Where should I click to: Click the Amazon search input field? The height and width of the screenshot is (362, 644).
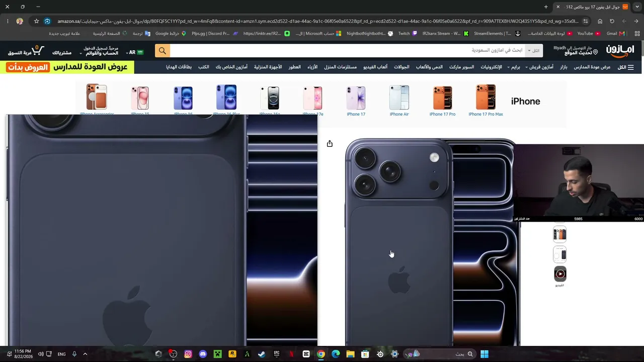[x=347, y=50]
